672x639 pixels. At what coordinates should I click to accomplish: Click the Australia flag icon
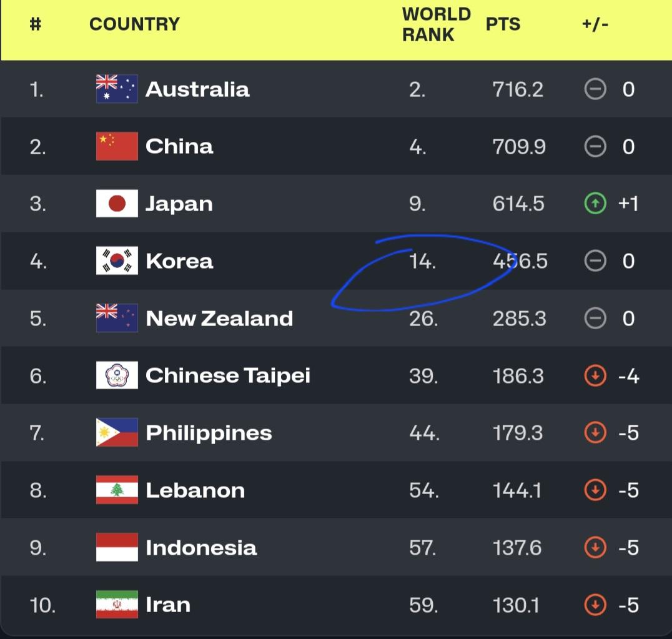click(x=117, y=89)
